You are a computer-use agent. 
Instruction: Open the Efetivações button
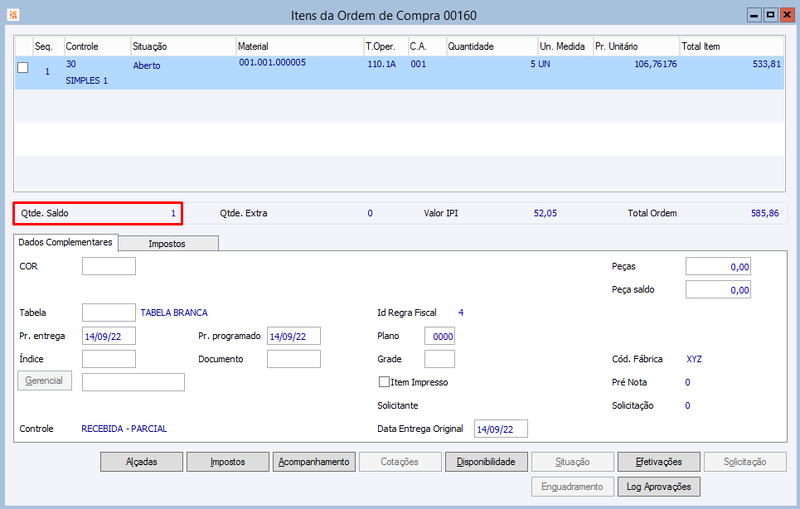click(659, 462)
